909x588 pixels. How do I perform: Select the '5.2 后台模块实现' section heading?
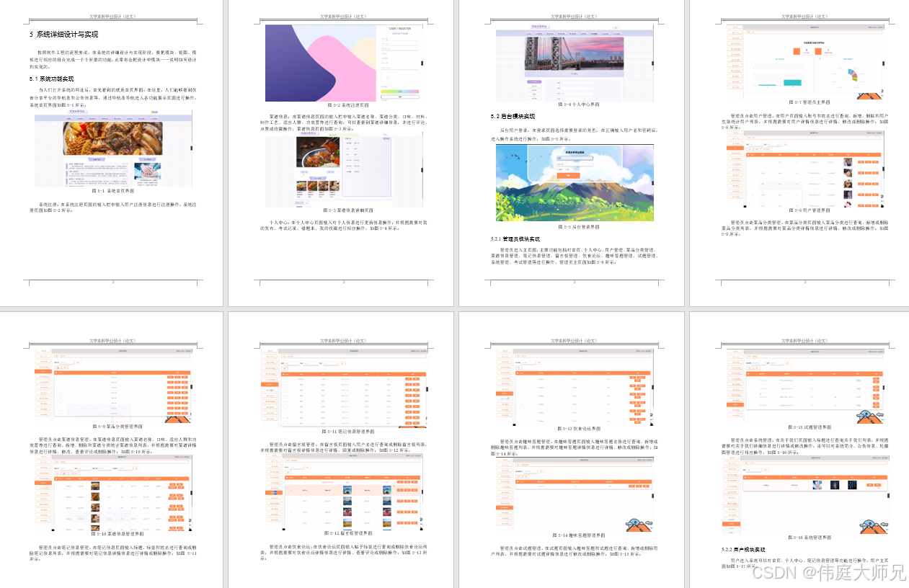(513, 116)
